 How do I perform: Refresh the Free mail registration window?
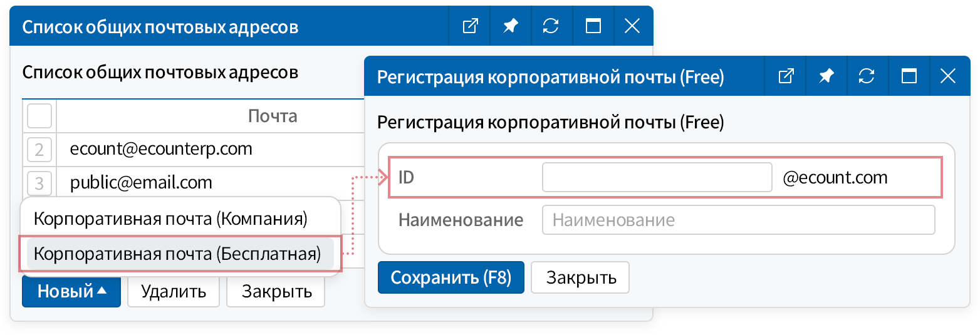[867, 76]
